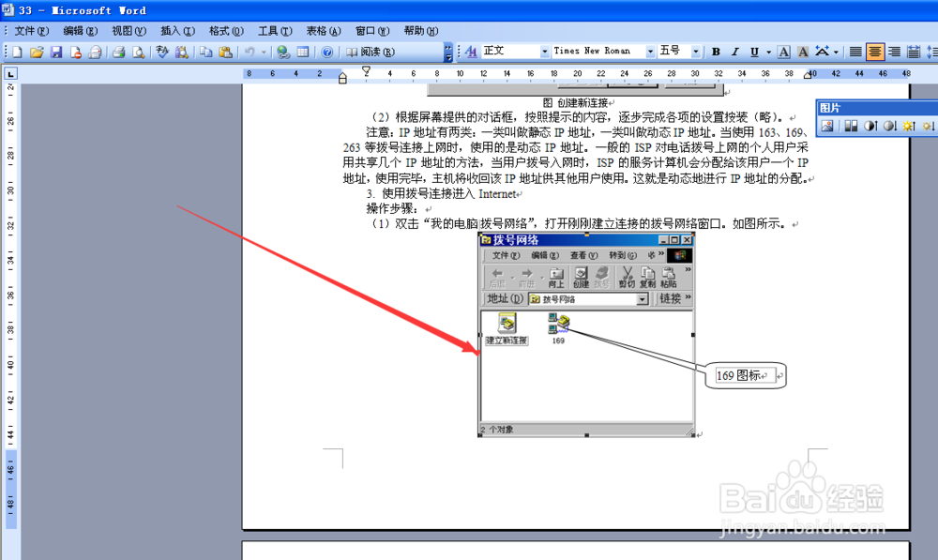
Task: Open character scaling tool
Action: [823, 52]
